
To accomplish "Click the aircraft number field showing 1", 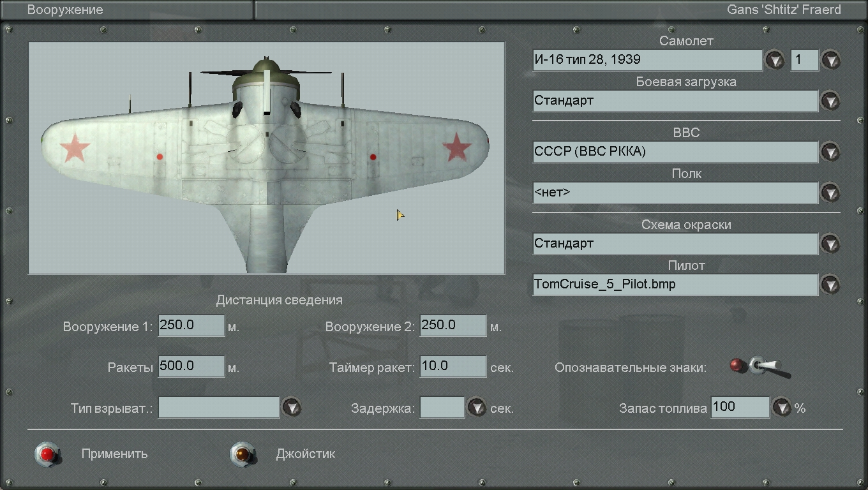I will click(805, 60).
